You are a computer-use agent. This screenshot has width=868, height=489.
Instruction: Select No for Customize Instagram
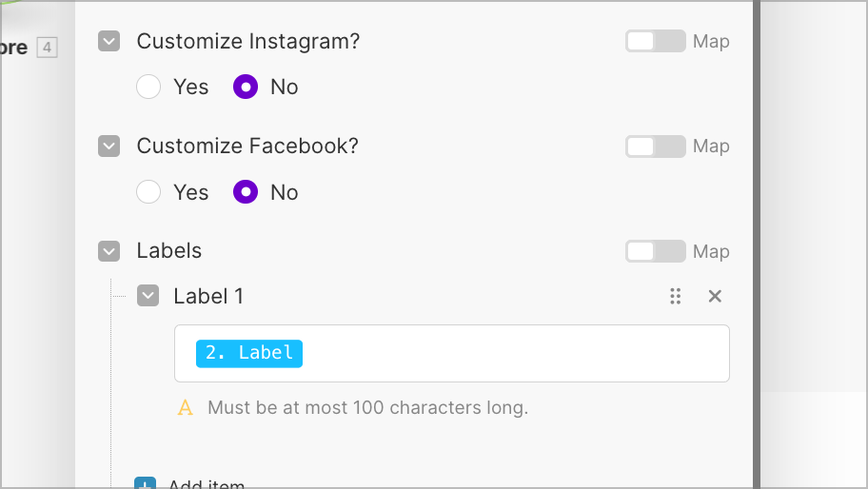coord(246,87)
